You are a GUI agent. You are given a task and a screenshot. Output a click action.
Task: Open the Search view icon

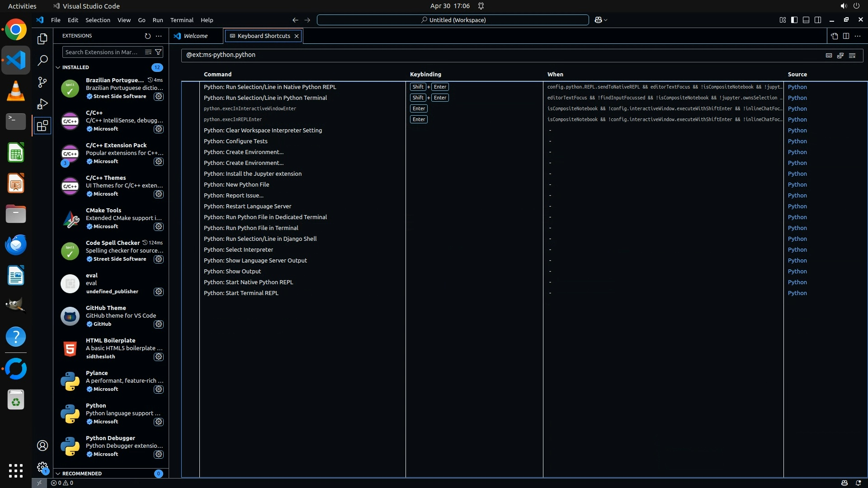(42, 60)
